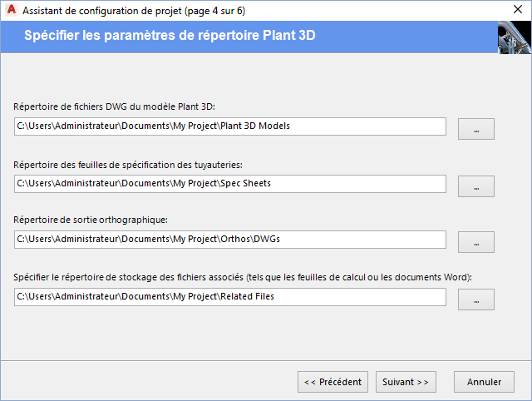Viewport: 532px width, 401px height.
Task: Click the Spec Sheets path field
Action: point(230,183)
